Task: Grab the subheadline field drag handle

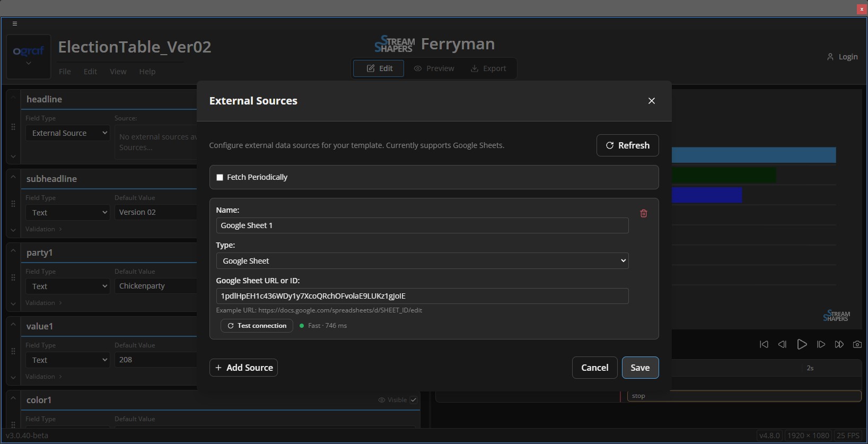Action: [13, 204]
